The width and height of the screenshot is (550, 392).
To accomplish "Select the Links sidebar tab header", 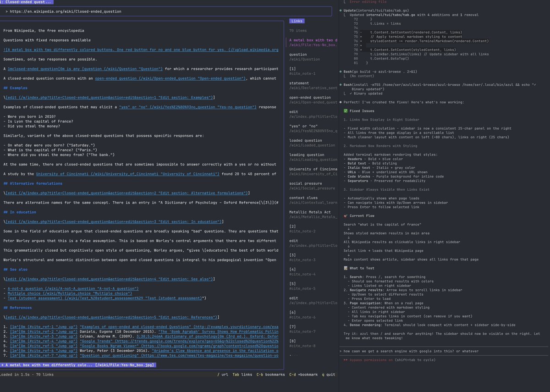I will 297,21.
